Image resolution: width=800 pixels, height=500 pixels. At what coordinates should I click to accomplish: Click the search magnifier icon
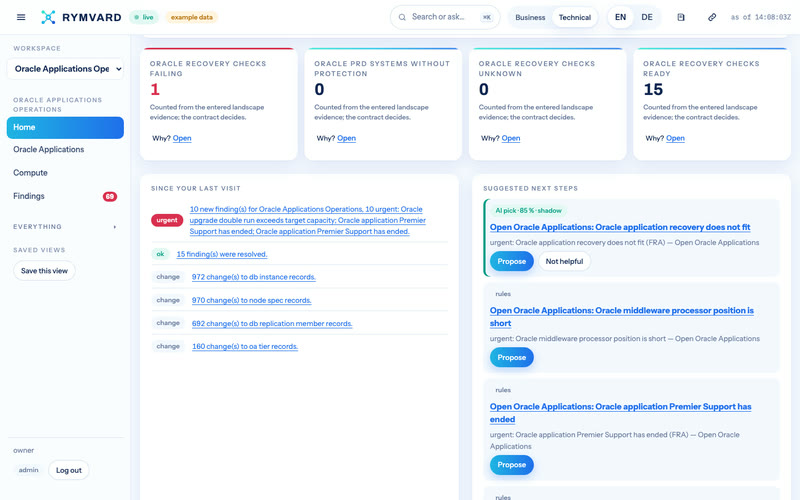coord(402,17)
